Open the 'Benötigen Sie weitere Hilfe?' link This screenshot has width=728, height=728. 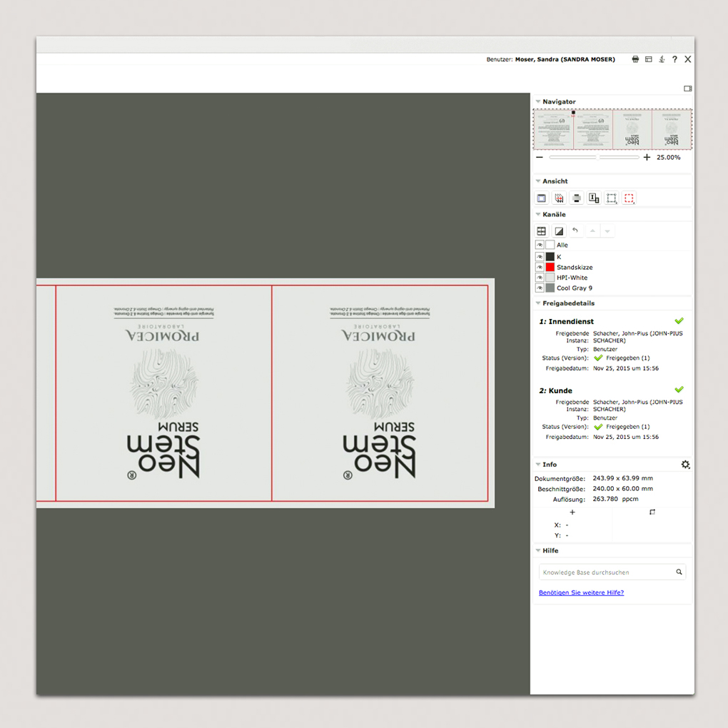[581, 592]
